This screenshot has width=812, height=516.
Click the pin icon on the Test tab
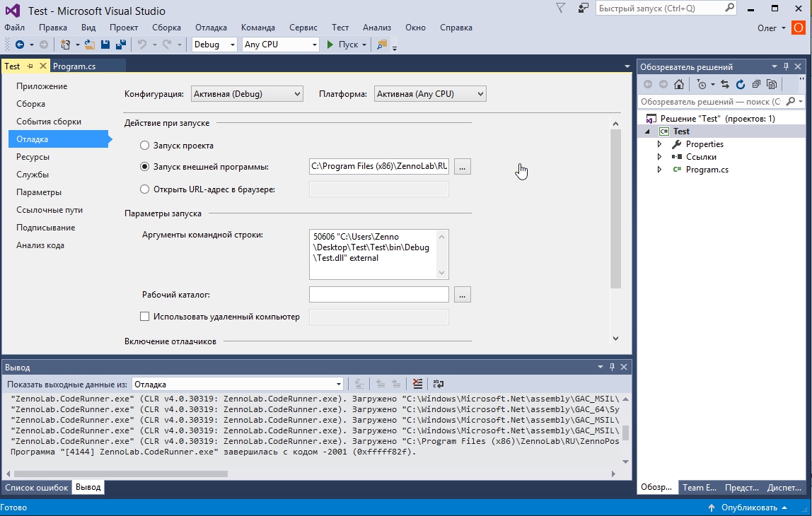(x=30, y=66)
